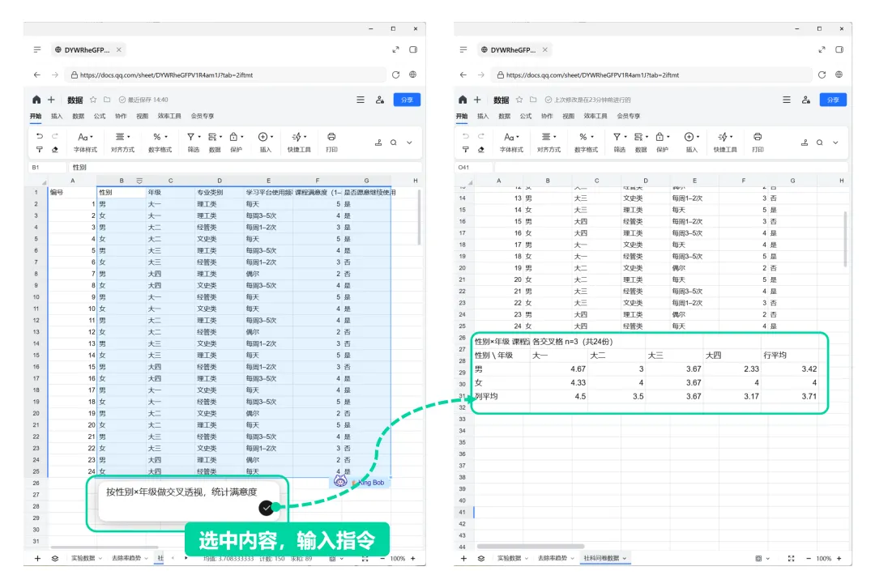Click the blue 分享 button in the left window
875x588 pixels.
407,100
